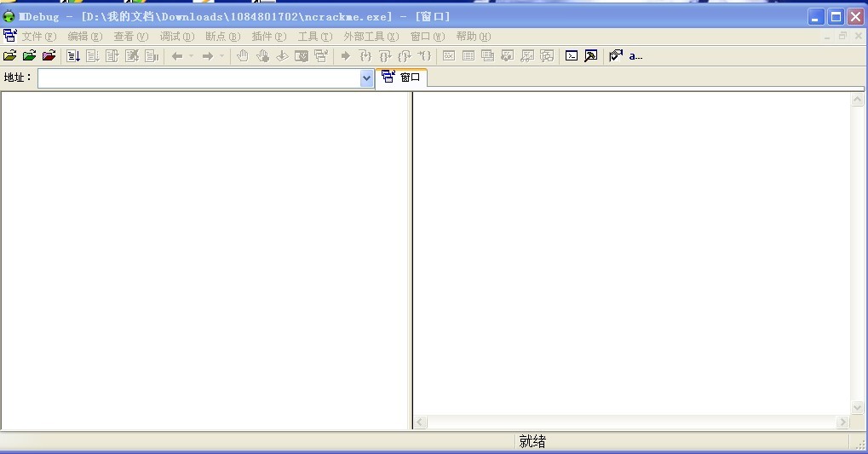Click the yellow open-file folder icon
The width and height of the screenshot is (868, 454).
9,56
